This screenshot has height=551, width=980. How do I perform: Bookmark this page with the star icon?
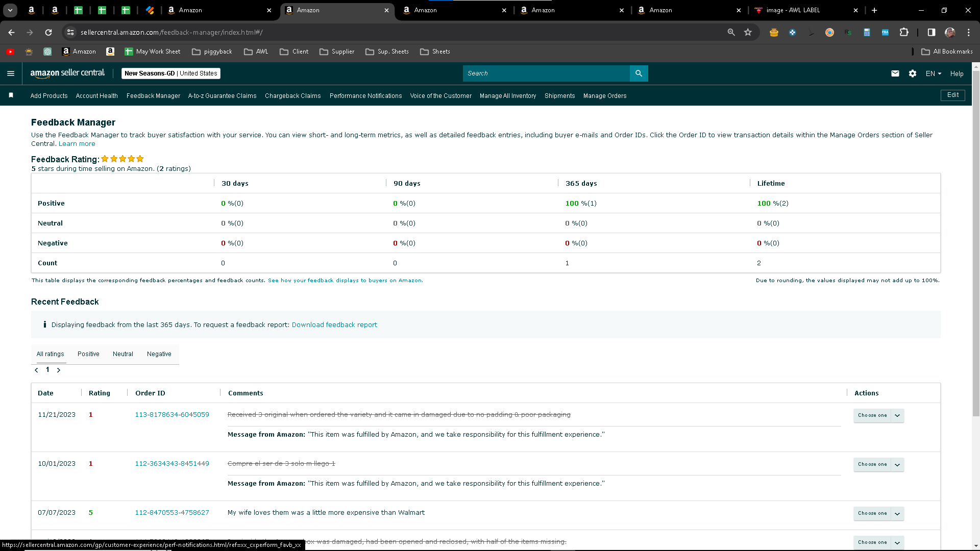click(748, 32)
